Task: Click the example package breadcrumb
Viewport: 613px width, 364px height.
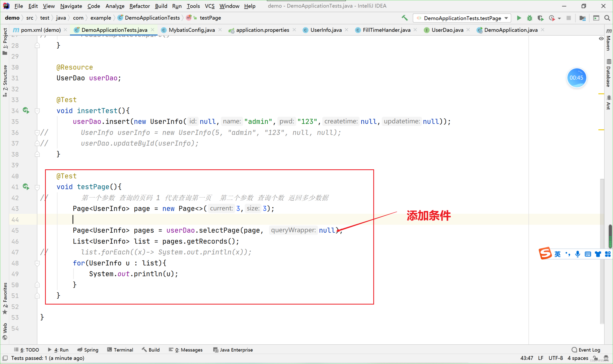Action: pyautogui.click(x=100, y=18)
